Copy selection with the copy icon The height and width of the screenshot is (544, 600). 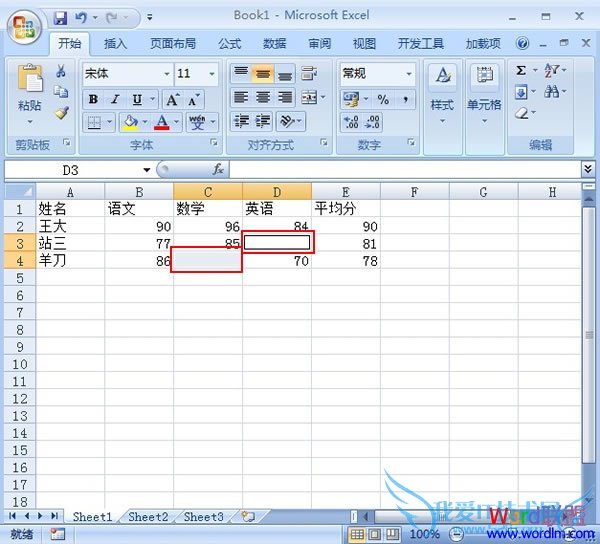pyautogui.click(x=61, y=91)
